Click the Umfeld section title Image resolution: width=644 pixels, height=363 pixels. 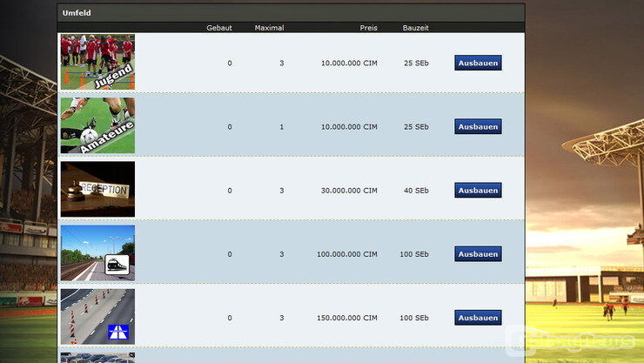(x=77, y=13)
